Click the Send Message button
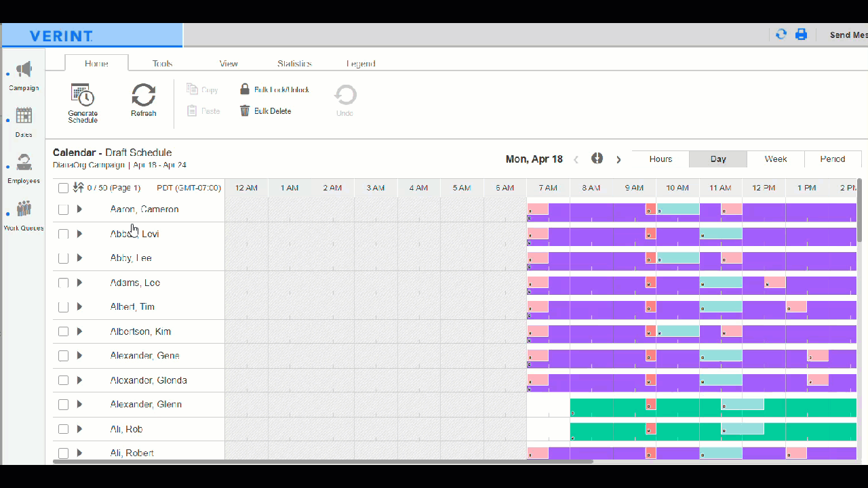The width and height of the screenshot is (868, 488). 849,35
